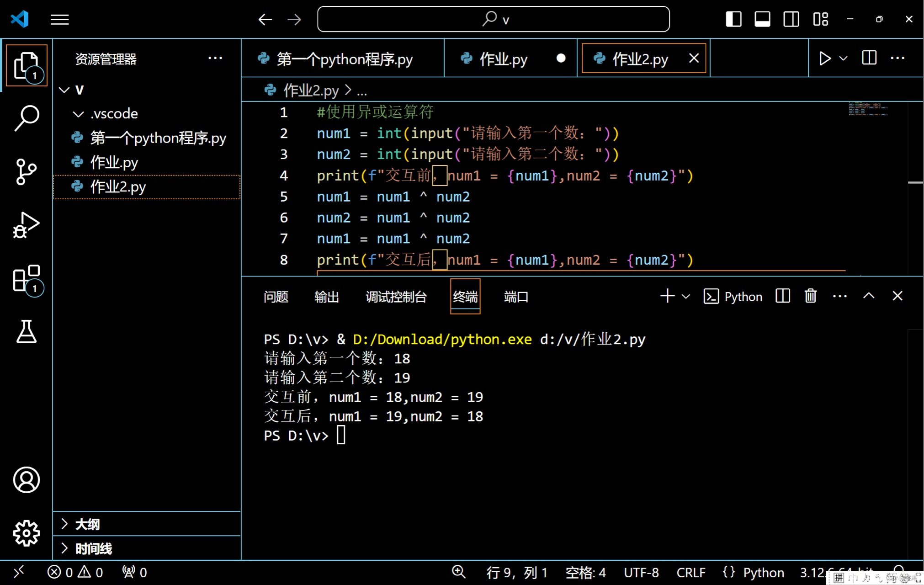
Task: Close the terminal panel
Action: (x=897, y=296)
